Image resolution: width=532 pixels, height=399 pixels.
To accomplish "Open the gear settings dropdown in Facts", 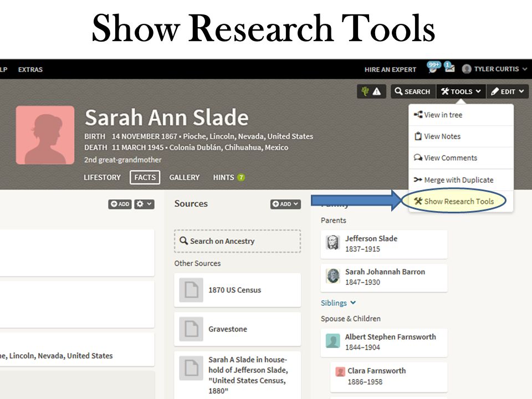I will (x=144, y=204).
